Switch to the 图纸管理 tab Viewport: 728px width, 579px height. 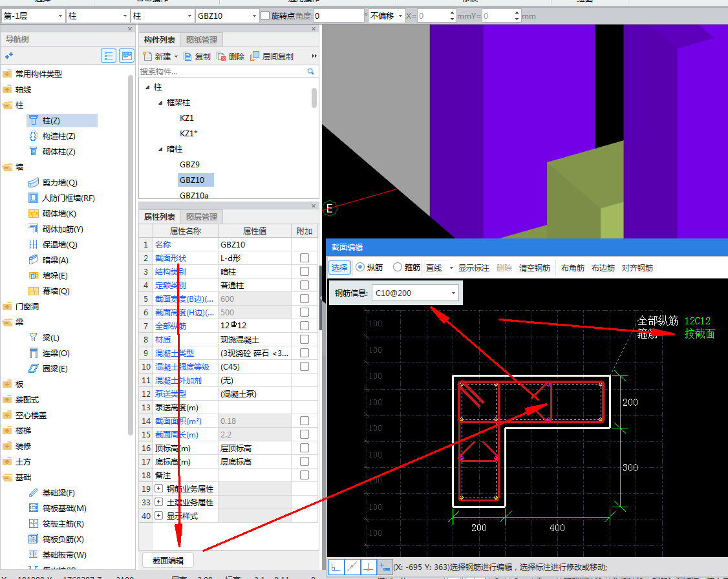tap(202, 40)
